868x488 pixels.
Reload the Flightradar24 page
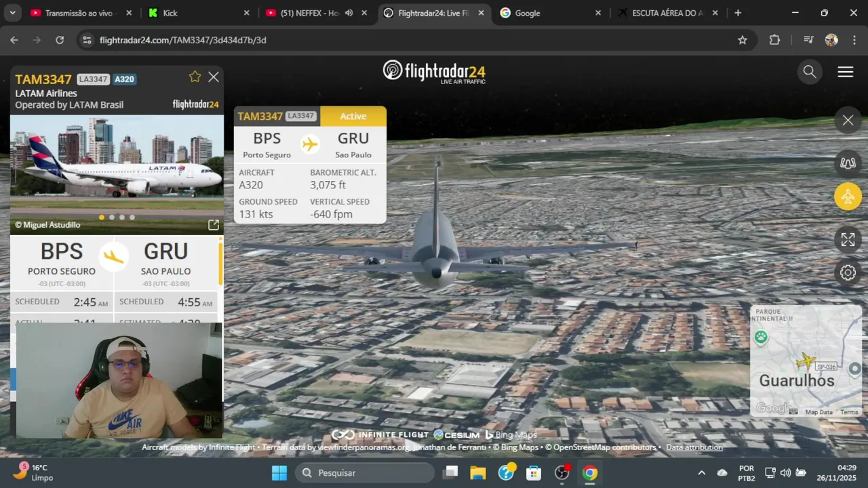coord(60,40)
